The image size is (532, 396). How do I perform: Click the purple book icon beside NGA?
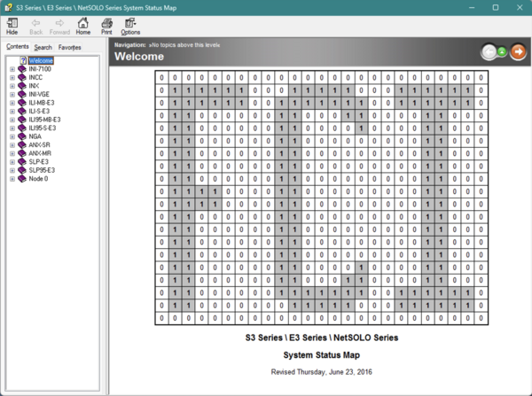pyautogui.click(x=22, y=136)
